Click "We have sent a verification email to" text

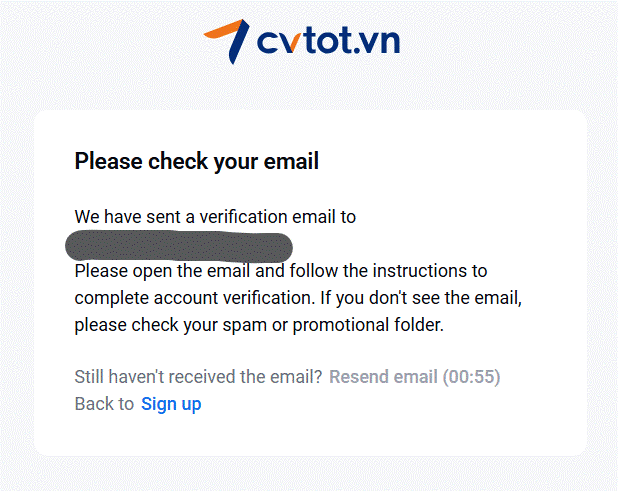click(x=215, y=216)
